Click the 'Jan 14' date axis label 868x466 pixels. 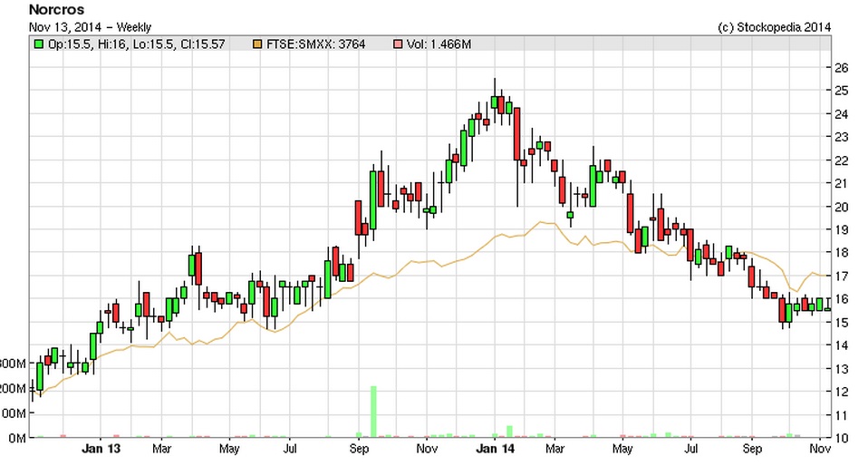pyautogui.click(x=495, y=449)
